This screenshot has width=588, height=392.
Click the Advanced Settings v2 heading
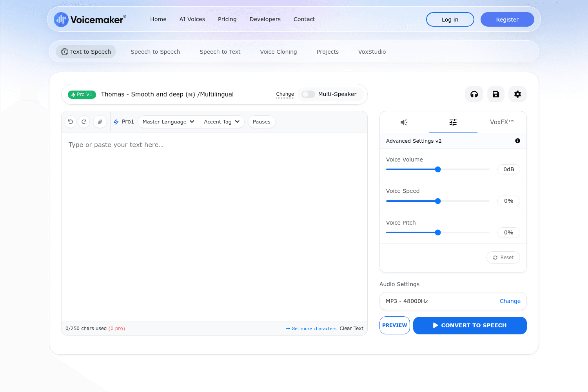pyautogui.click(x=414, y=141)
